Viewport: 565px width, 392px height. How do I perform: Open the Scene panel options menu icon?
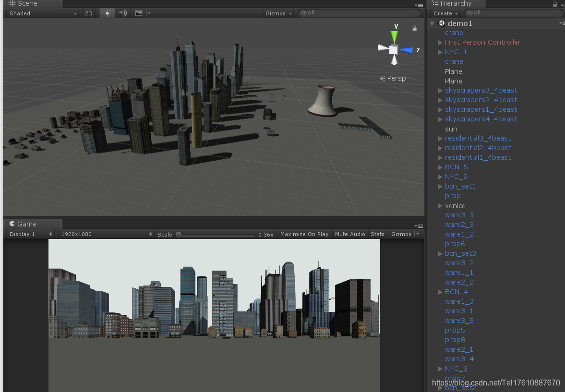click(x=419, y=5)
